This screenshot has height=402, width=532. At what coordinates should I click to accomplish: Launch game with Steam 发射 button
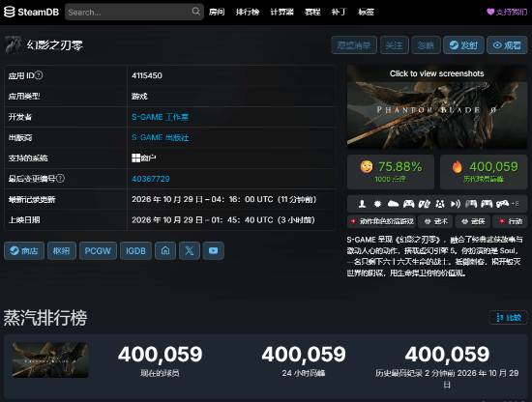(x=463, y=45)
